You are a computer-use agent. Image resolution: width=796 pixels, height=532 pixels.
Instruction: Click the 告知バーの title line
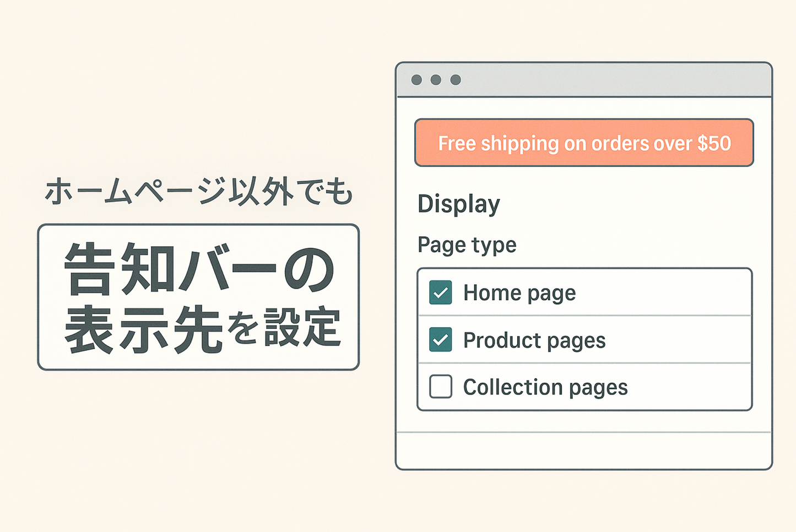198,270
